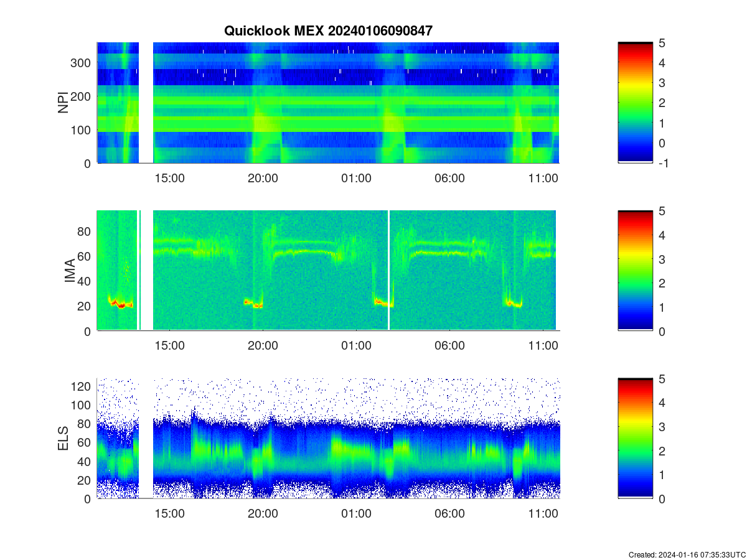This screenshot has width=747, height=560.
Task: Click the 1 label on the ELS colorbar
Action: (662, 475)
